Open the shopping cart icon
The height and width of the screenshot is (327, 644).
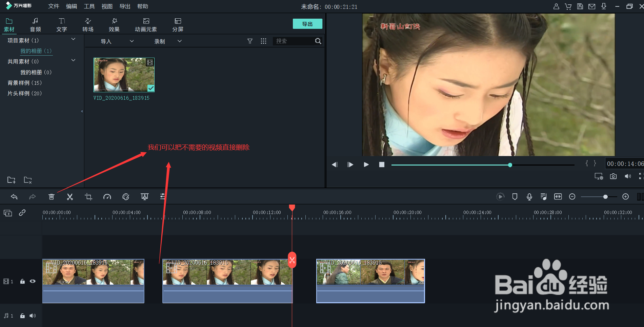pyautogui.click(x=568, y=6)
